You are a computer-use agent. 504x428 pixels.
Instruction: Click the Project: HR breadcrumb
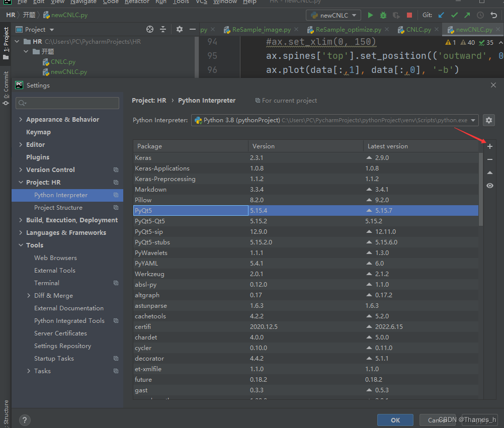pyautogui.click(x=149, y=101)
